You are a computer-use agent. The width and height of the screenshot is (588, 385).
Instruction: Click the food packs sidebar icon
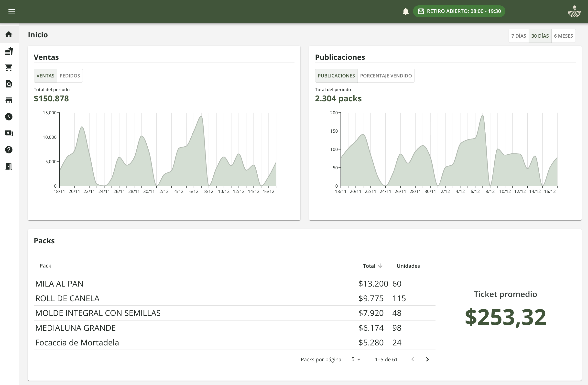[9, 51]
